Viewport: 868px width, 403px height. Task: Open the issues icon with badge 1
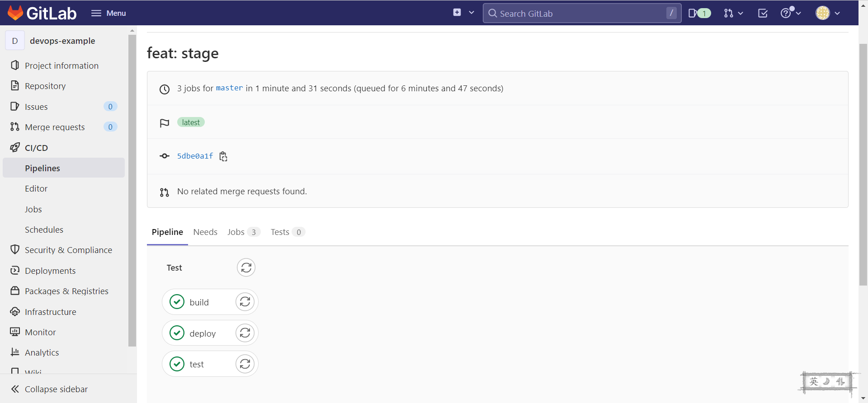click(x=699, y=13)
